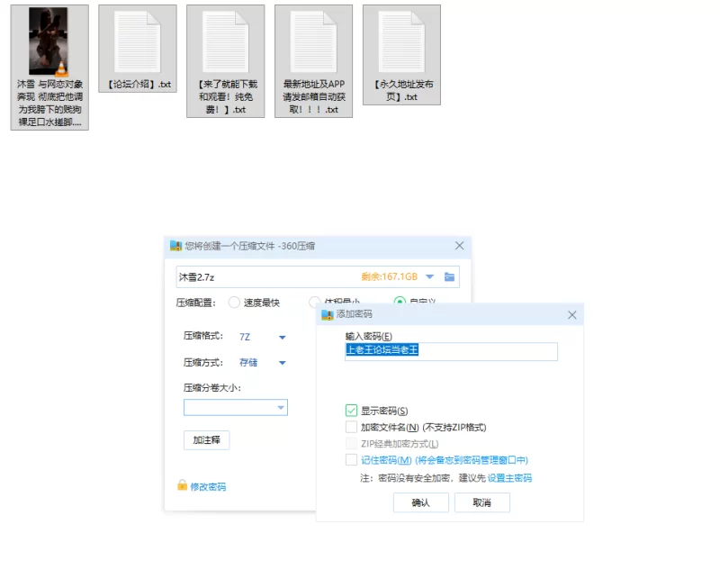Uncheck the 显示密码 checkbox
This screenshot has width=720, height=588.
coord(352,411)
